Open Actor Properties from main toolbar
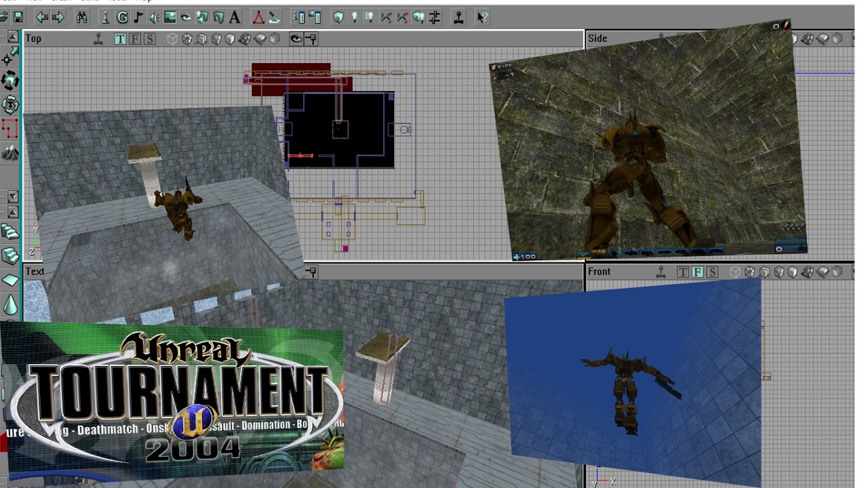Viewport: 868px width, 488px height. click(298, 17)
